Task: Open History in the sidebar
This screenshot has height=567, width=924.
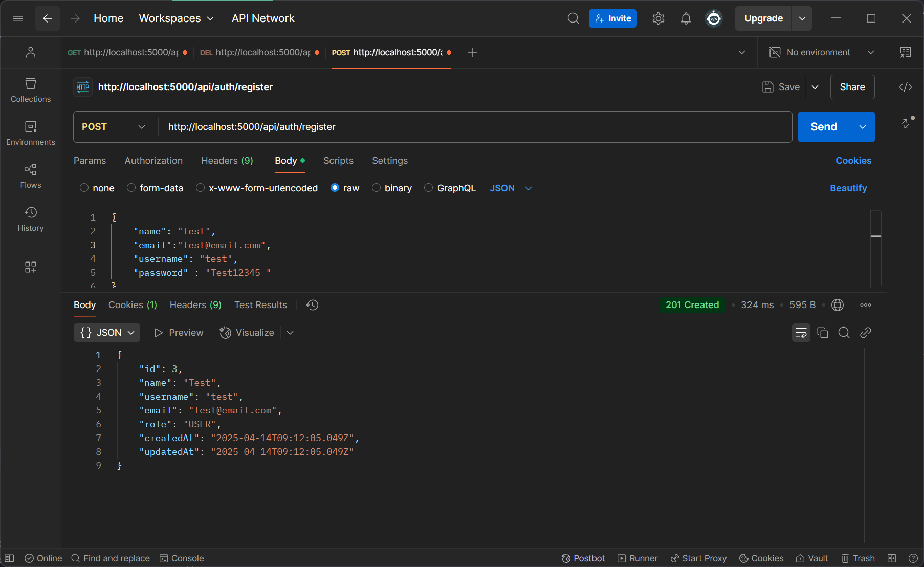Action: [x=31, y=219]
